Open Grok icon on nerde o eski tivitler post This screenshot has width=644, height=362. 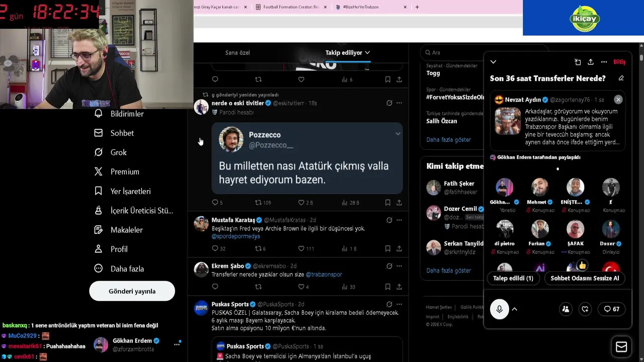point(389,103)
